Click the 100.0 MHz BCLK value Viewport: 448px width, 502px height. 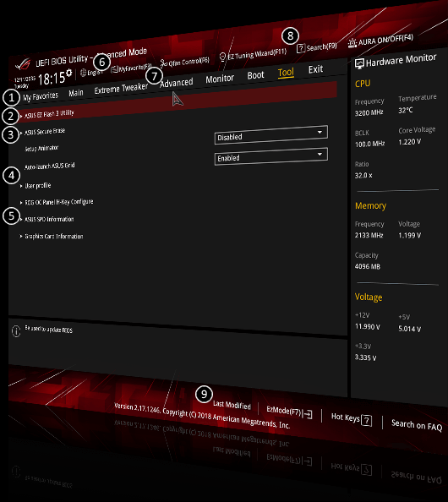[370, 144]
